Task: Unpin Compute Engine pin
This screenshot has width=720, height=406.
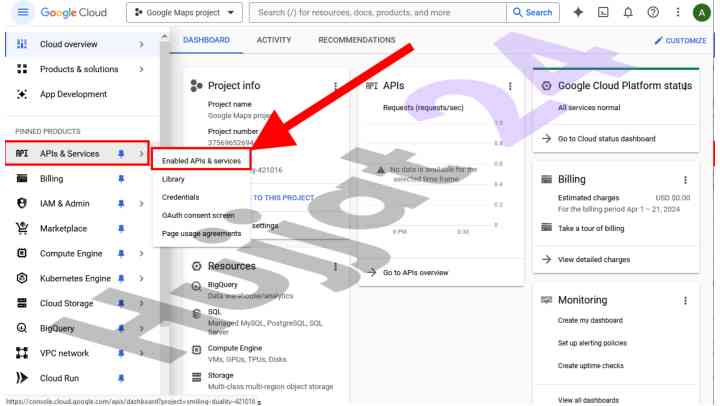Action: [x=121, y=253]
